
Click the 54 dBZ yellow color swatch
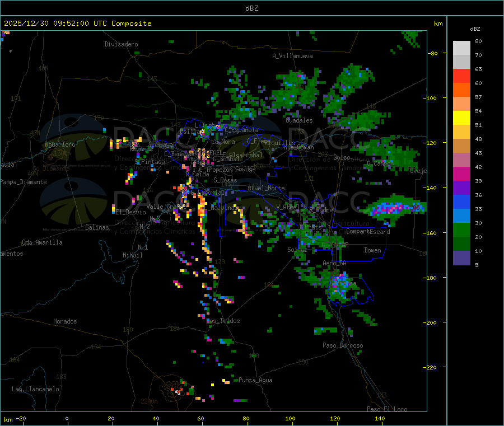tap(461, 118)
